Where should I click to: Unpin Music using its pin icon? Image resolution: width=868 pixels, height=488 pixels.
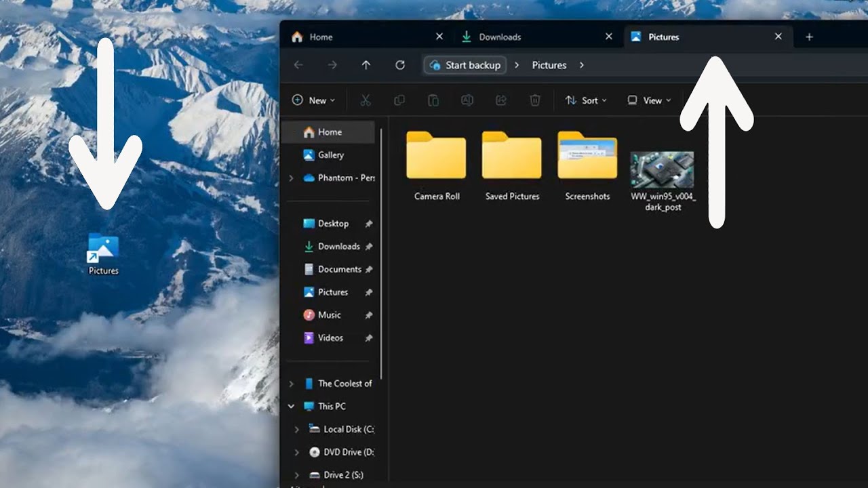(x=369, y=315)
